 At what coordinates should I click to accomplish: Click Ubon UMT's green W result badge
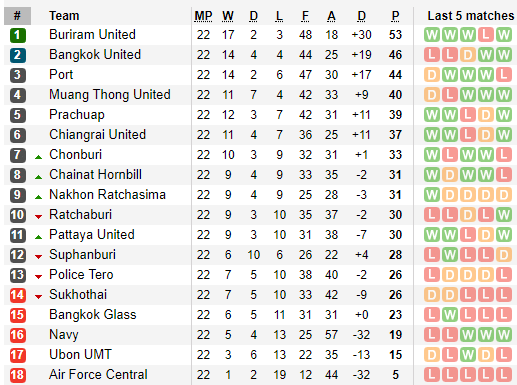[468, 355]
